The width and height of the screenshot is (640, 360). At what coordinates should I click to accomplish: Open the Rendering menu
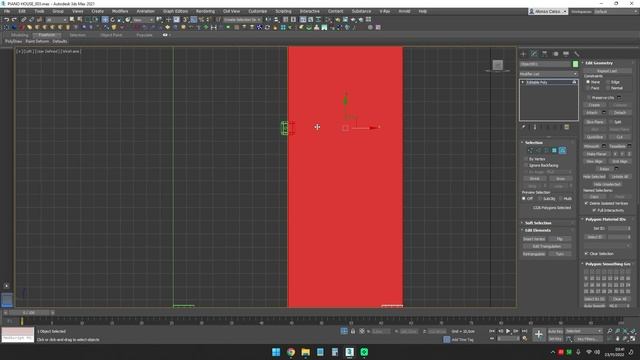(x=205, y=11)
